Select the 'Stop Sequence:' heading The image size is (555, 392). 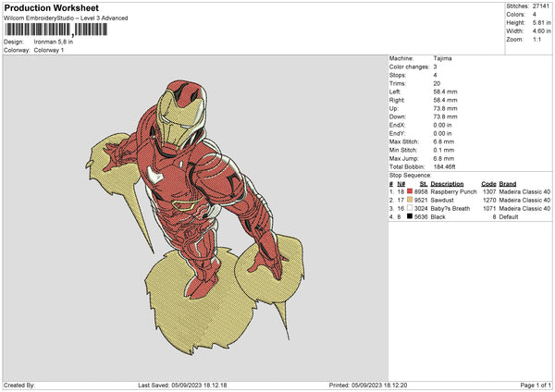coord(410,176)
